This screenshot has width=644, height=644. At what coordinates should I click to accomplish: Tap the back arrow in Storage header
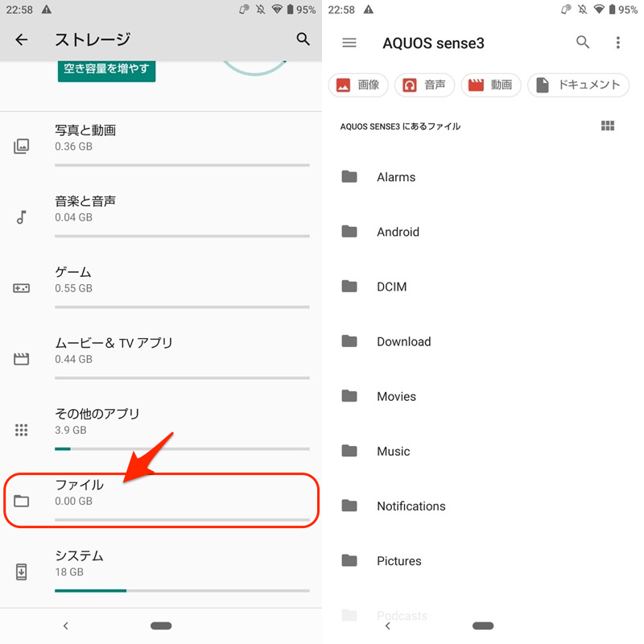[x=22, y=39]
